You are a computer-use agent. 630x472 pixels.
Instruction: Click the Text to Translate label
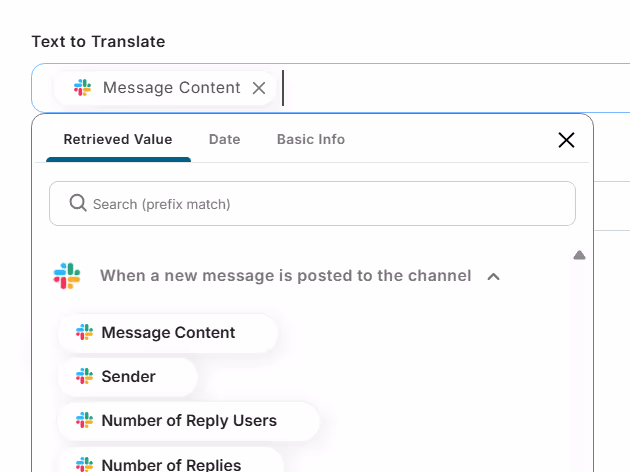tap(98, 42)
